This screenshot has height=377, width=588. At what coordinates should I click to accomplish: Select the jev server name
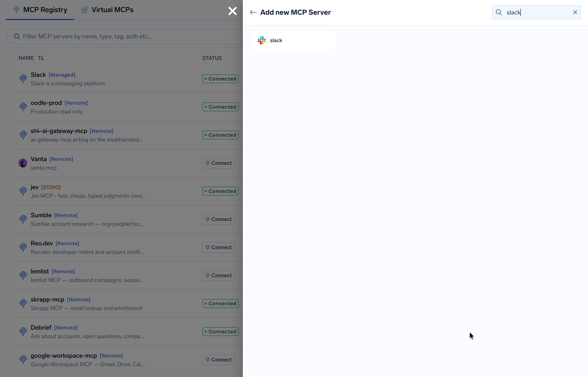pyautogui.click(x=34, y=187)
